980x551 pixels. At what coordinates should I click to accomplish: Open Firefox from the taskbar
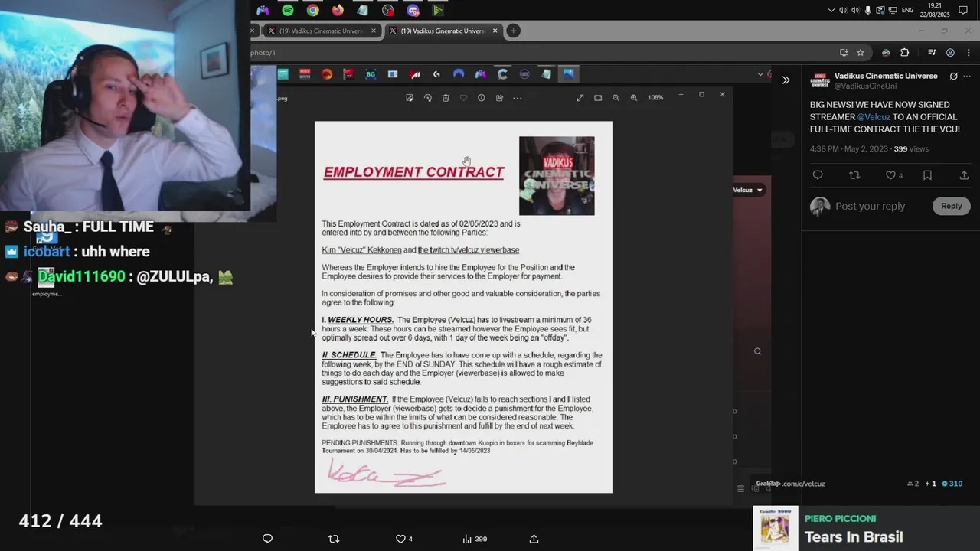pos(338,10)
